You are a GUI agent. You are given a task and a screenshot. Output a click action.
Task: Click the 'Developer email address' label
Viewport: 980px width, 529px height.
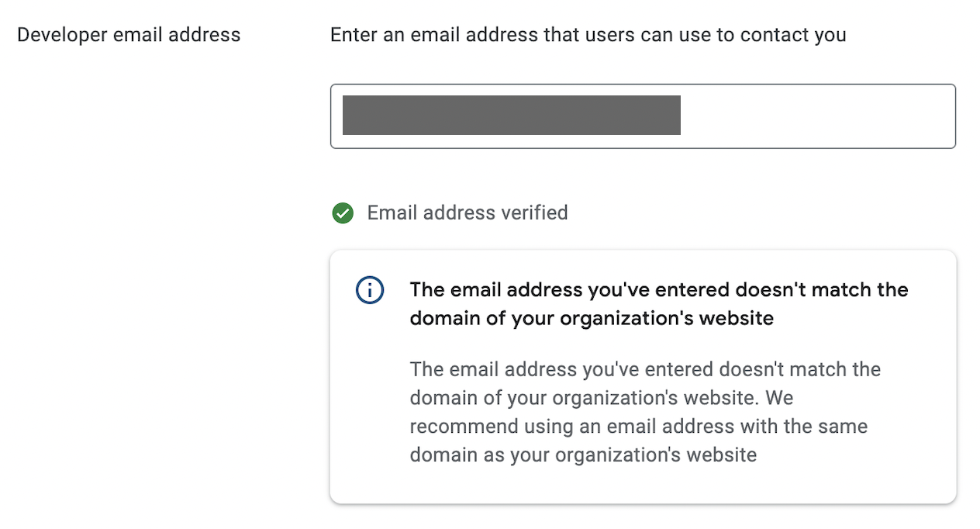coord(129,35)
